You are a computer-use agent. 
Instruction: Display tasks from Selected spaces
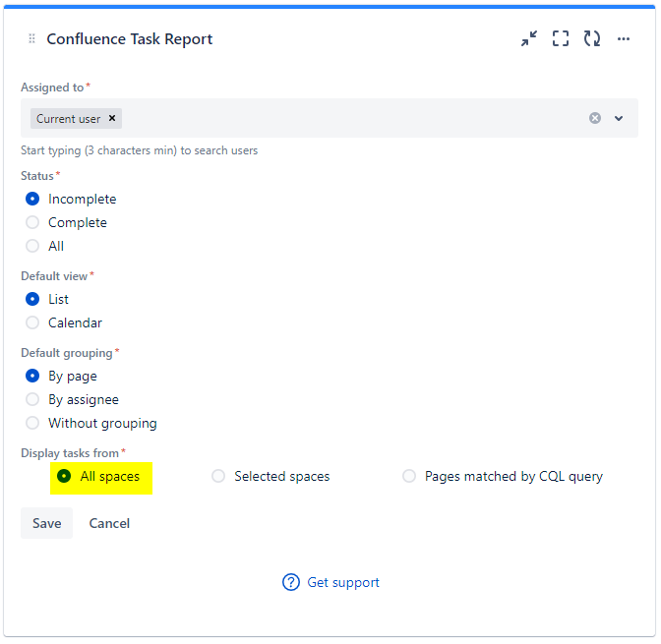click(x=218, y=476)
